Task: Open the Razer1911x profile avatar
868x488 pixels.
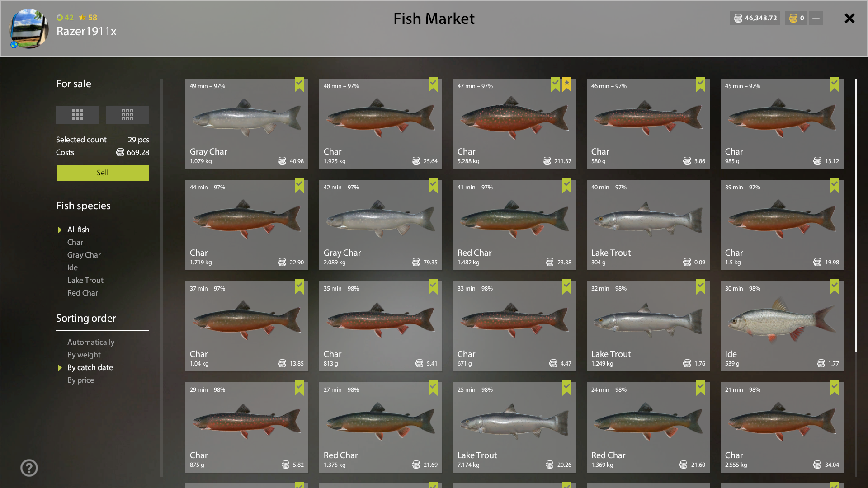Action: 29,28
